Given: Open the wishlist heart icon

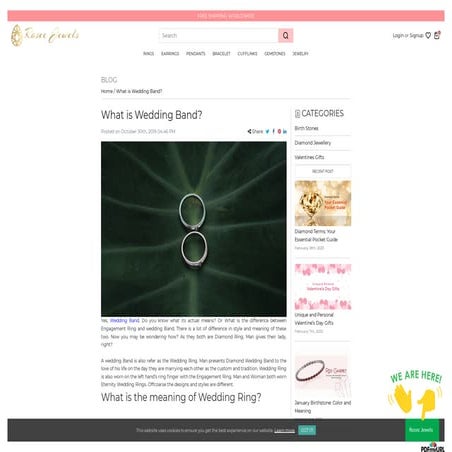Looking at the screenshot, I should (x=428, y=35).
